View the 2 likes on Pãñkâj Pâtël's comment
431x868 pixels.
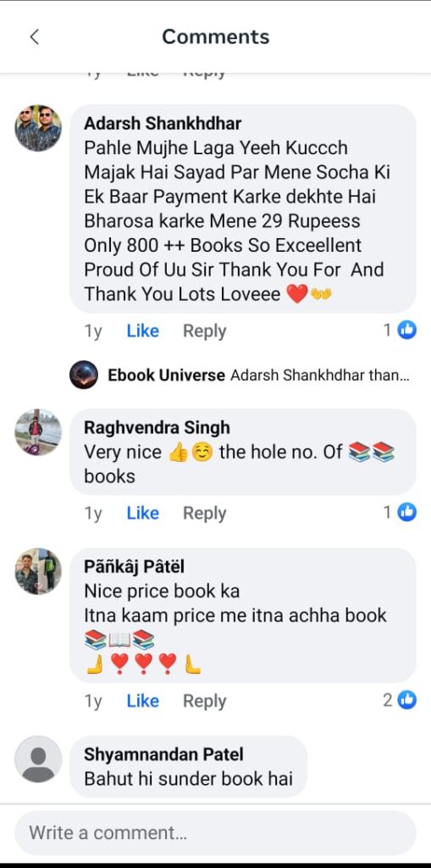400,700
